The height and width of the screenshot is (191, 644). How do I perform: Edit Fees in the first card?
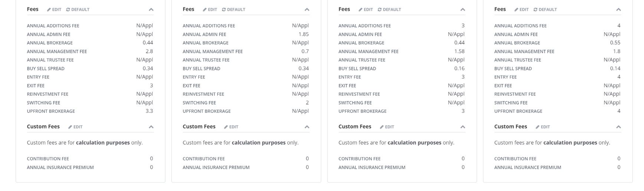click(54, 10)
